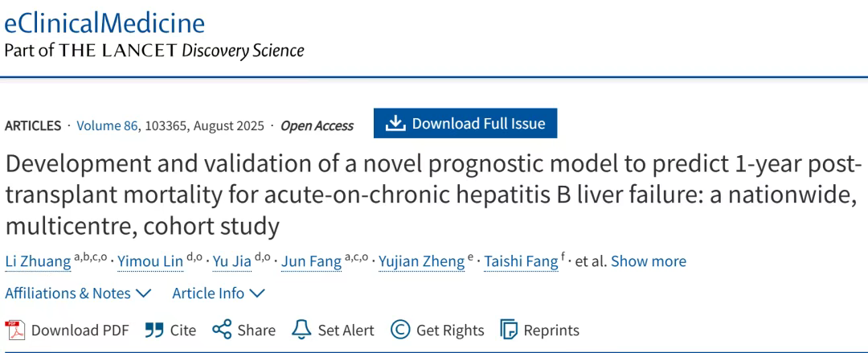
Task: Click author Taishi Fang name
Action: [x=521, y=261]
